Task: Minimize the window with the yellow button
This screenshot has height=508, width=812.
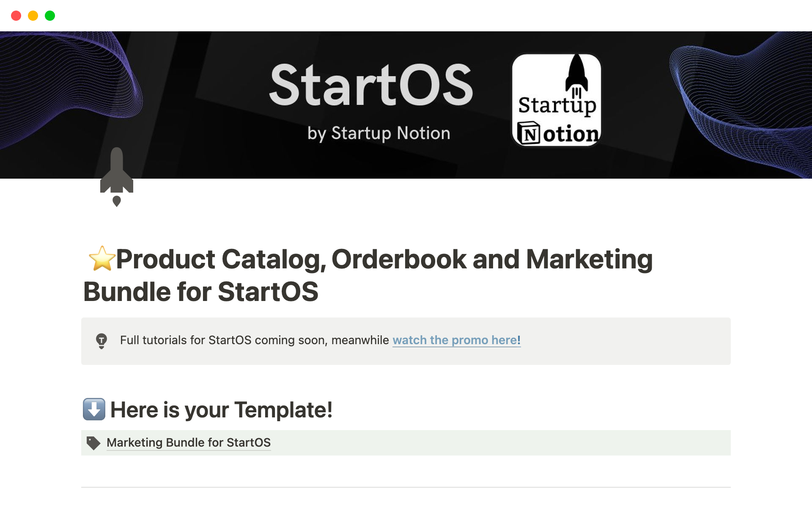Action: pyautogui.click(x=33, y=16)
